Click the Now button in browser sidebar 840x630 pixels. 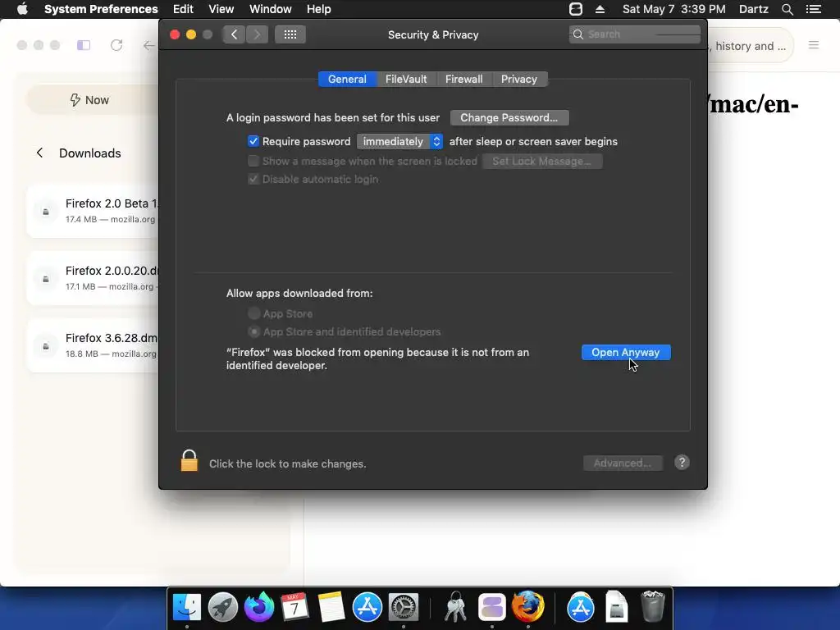[90, 99]
